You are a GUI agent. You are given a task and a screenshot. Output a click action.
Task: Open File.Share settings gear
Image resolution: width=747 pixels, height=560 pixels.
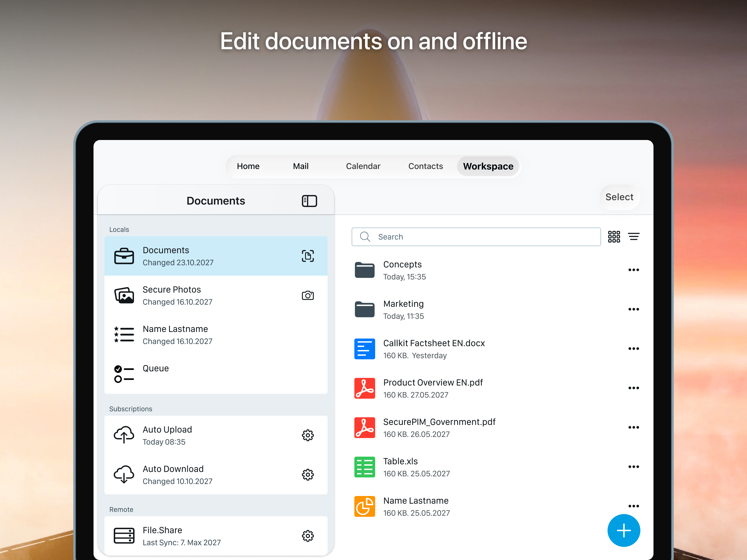click(308, 536)
